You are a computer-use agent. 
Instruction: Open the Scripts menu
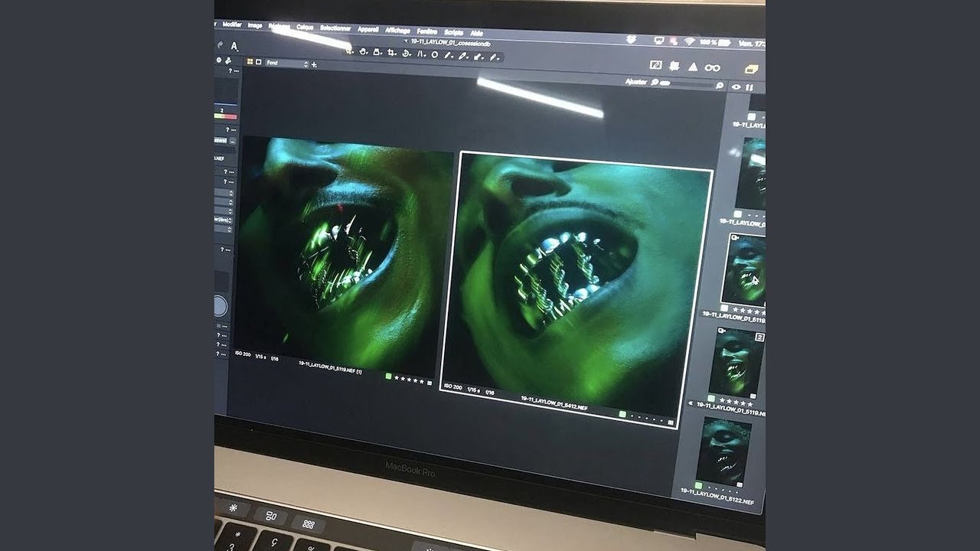pyautogui.click(x=454, y=32)
